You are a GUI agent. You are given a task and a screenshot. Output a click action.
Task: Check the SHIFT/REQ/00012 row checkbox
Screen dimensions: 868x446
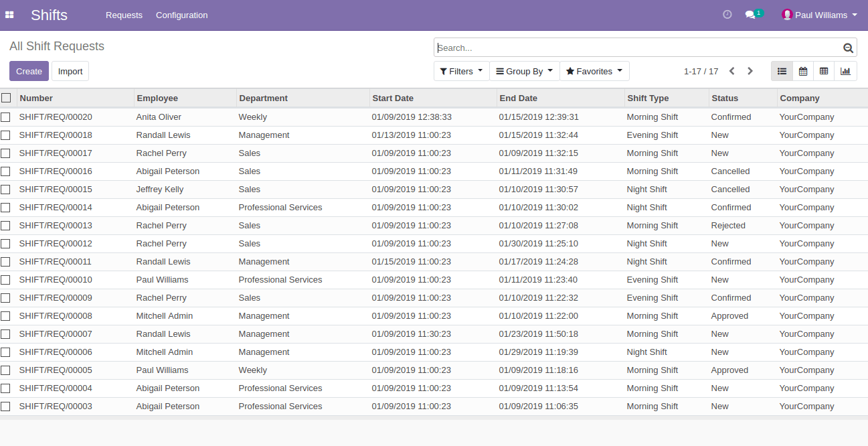pos(5,244)
